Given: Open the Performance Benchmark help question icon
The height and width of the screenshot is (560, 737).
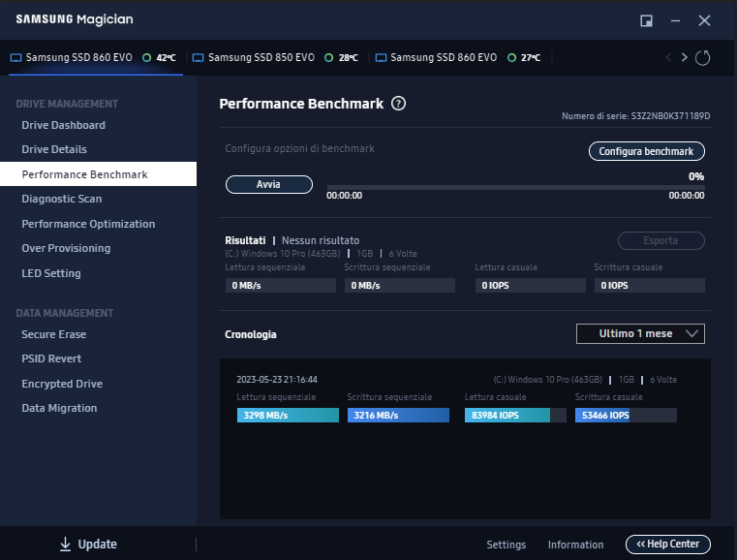Looking at the screenshot, I should point(398,104).
